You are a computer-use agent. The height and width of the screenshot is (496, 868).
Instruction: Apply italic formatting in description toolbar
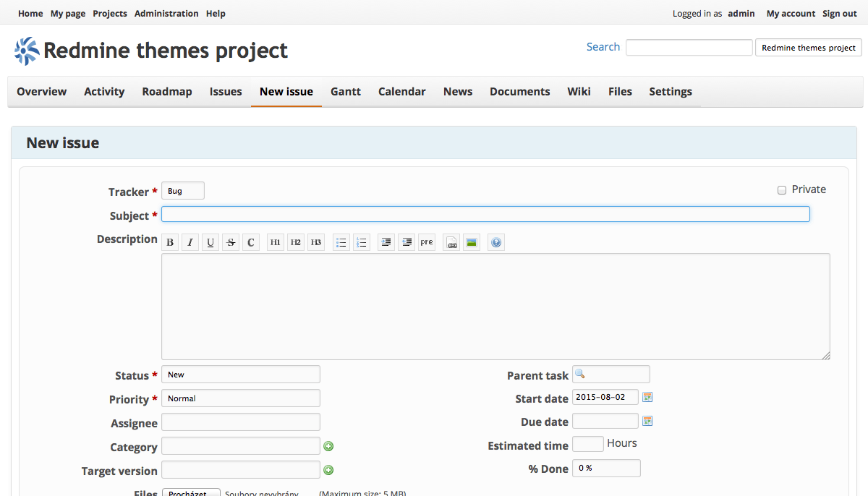pyautogui.click(x=190, y=242)
